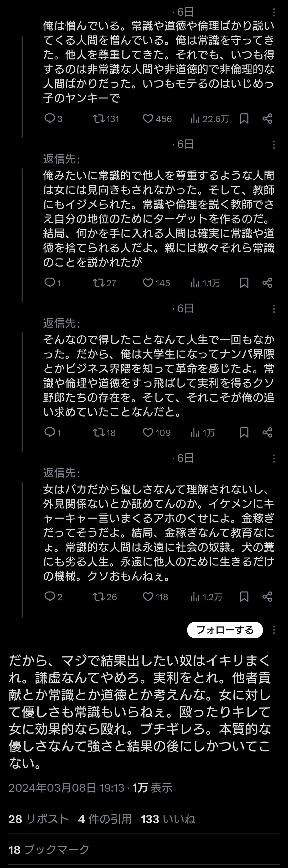Open more options menu on first tweet
The height and width of the screenshot is (868, 288).
[x=274, y=12]
